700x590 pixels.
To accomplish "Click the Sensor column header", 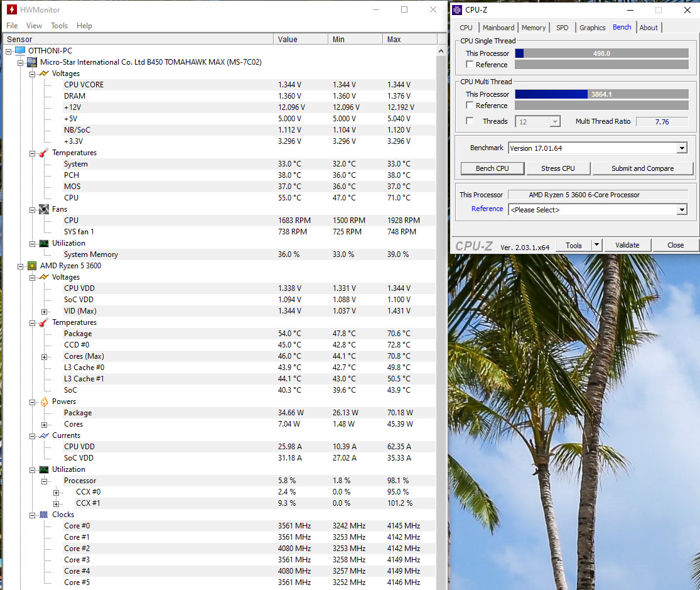I will pos(138,40).
